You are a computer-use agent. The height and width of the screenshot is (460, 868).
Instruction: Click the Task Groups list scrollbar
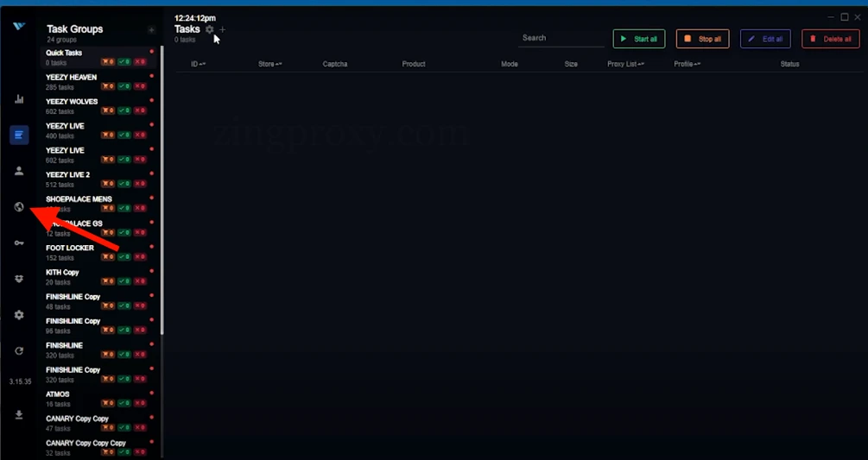click(162, 190)
